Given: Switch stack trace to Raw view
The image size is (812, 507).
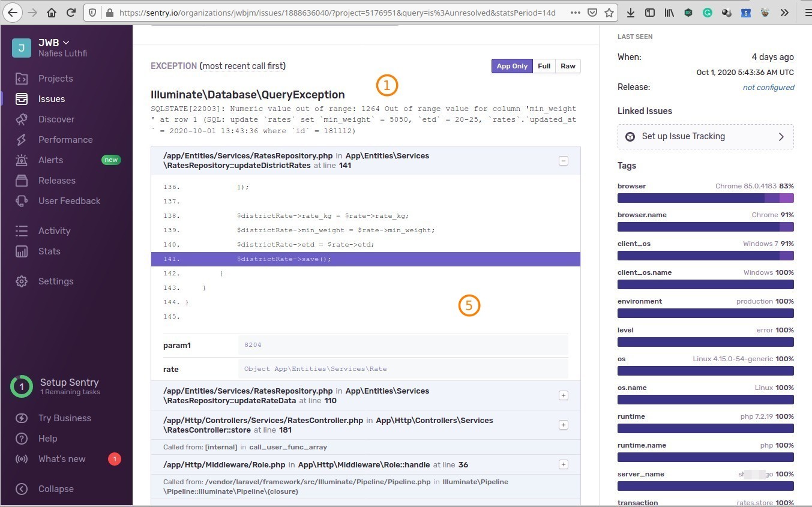Looking at the screenshot, I should point(568,66).
